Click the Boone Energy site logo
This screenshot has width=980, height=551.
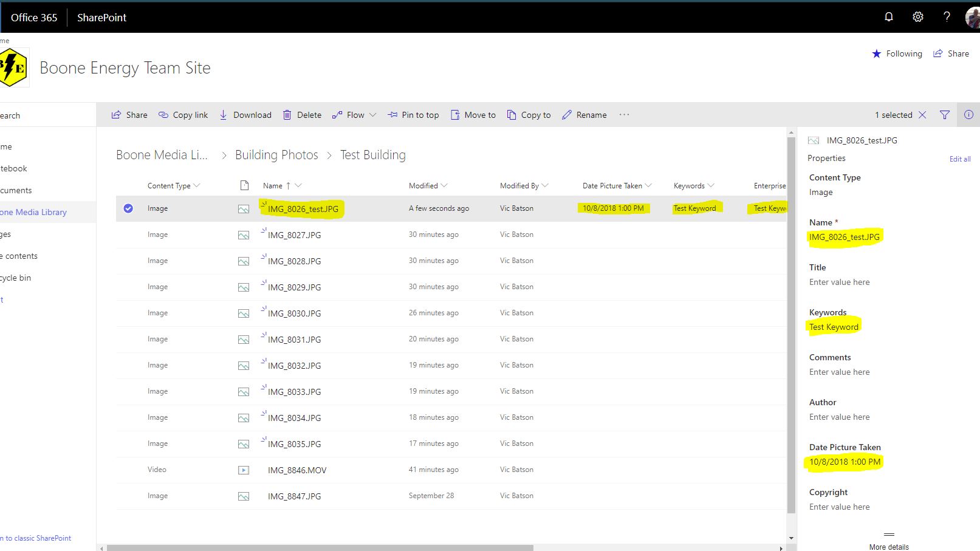(13, 67)
